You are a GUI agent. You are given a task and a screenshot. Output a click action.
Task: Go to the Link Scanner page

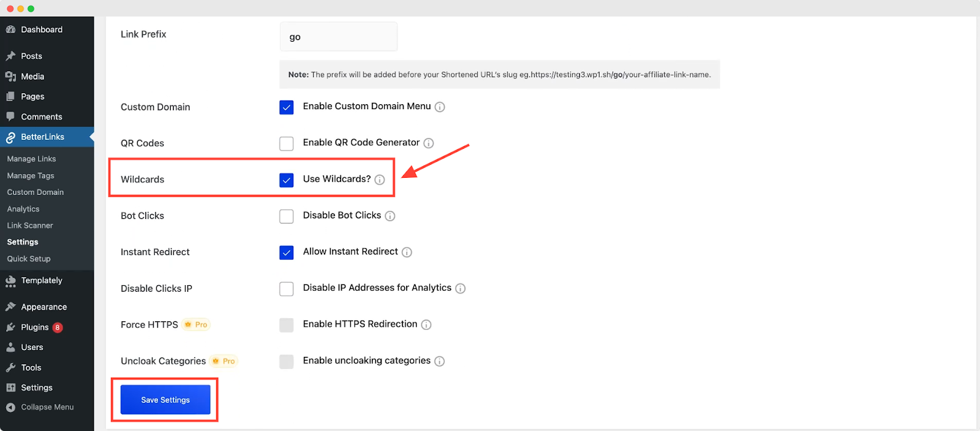pyautogui.click(x=30, y=226)
